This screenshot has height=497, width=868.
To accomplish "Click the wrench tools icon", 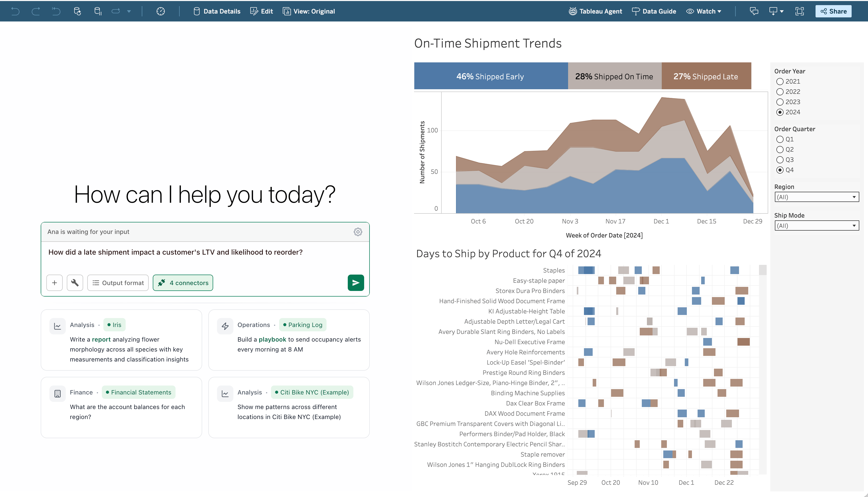I will tap(75, 283).
